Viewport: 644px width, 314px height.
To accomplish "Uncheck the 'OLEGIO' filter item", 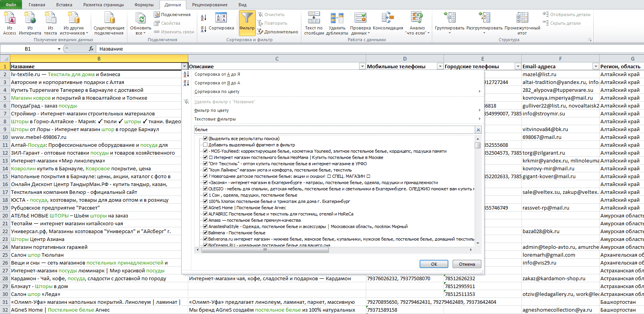I will pos(205,189).
